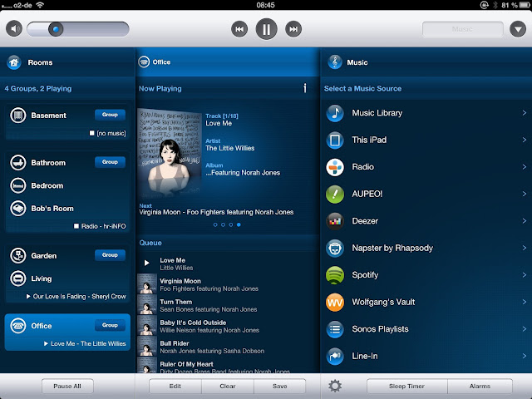
Task: Select Bull Rider in the queue
Action: tap(227, 347)
